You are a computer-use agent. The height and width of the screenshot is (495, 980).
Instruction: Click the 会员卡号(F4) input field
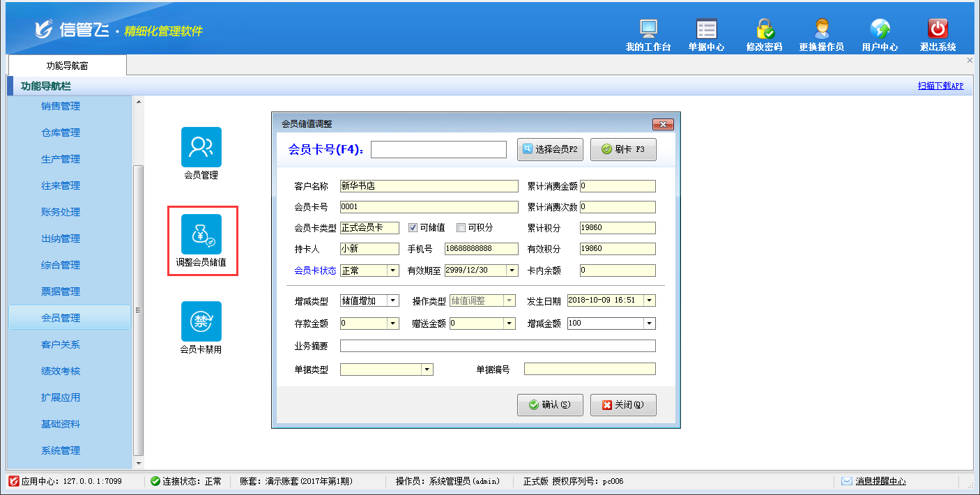(x=438, y=150)
